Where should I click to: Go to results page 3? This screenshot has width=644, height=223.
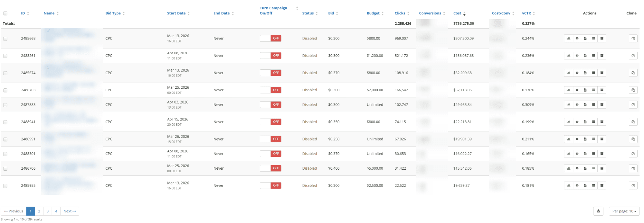point(48,211)
